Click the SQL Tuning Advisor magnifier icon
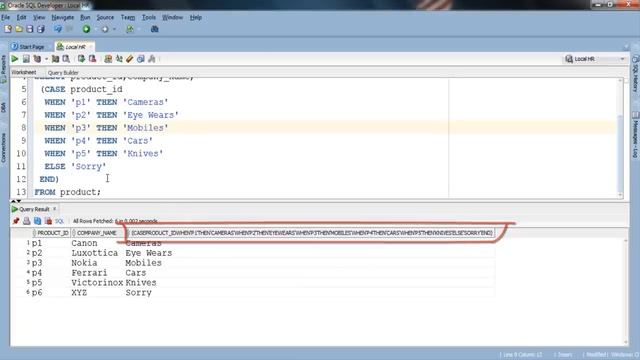Screen dimensions: 640x360 [x=66, y=59]
